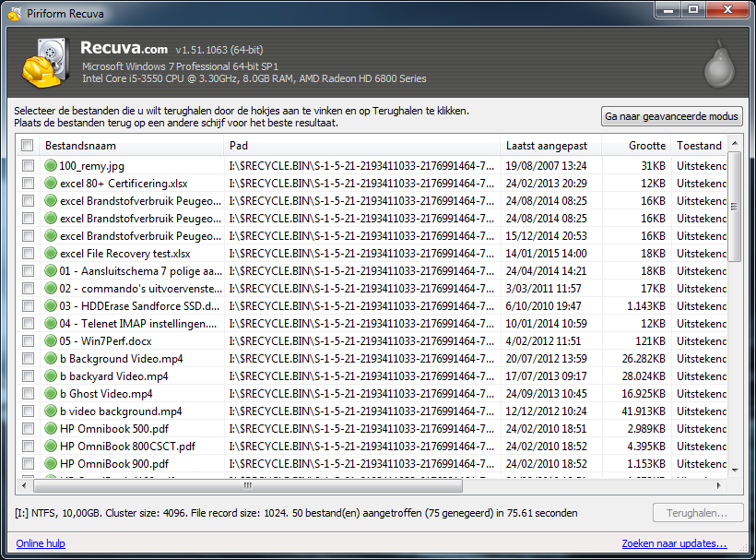The width and height of the screenshot is (756, 560).
Task: Check the box for HP OmniBook 900.pdf
Action: click(28, 463)
